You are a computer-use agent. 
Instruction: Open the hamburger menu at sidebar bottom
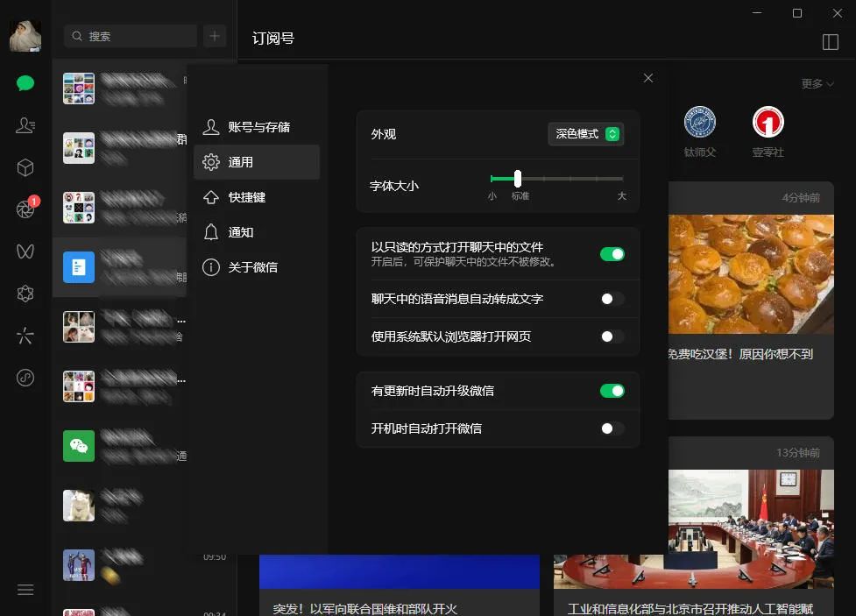tap(25, 590)
